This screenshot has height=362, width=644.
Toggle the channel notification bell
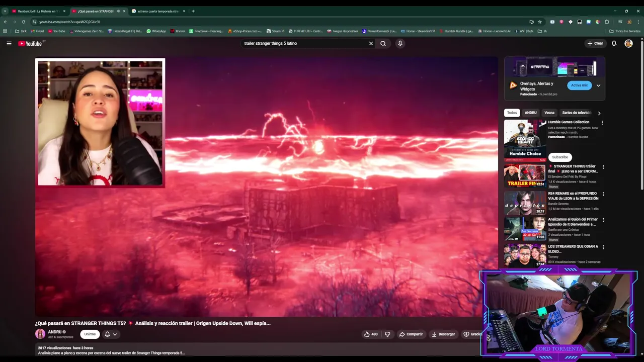tap(107, 334)
